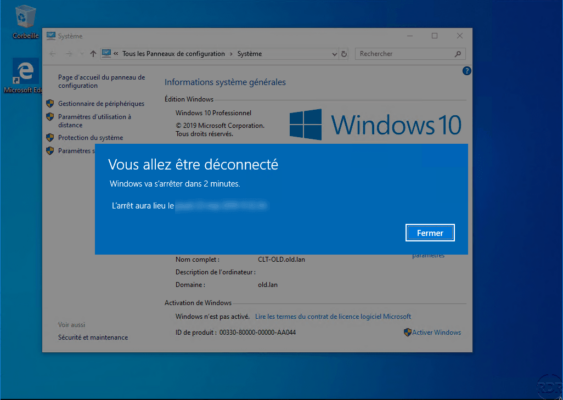This screenshot has width=563, height=400.
Task: Click the Windows 10 logo
Action: point(376,125)
